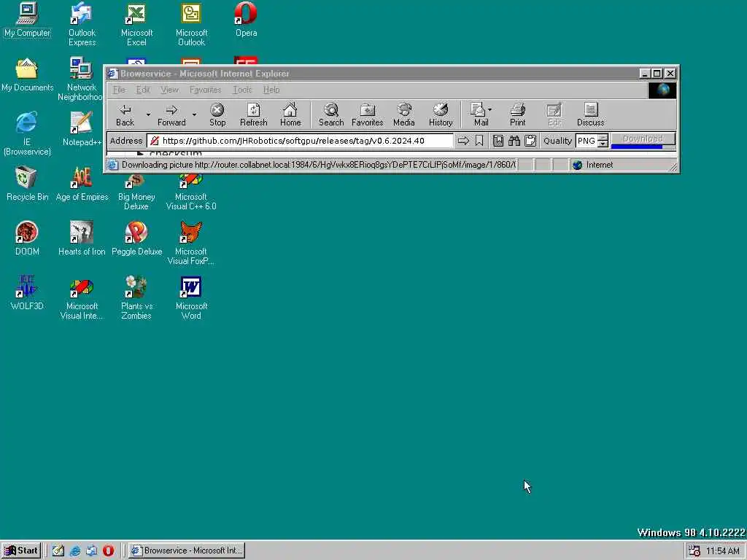Open the Favorites menu
The height and width of the screenshot is (560, 747).
205,90
